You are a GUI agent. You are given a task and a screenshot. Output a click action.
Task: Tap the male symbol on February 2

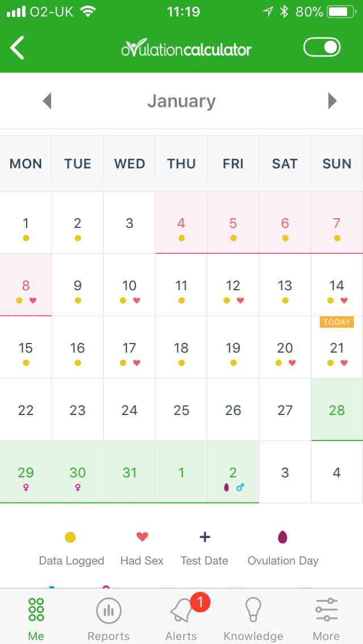click(240, 488)
